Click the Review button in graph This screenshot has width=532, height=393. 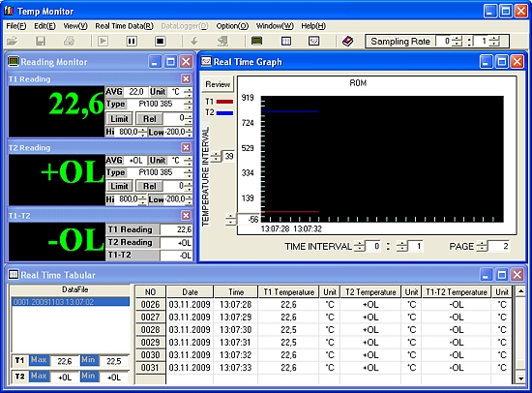click(218, 84)
